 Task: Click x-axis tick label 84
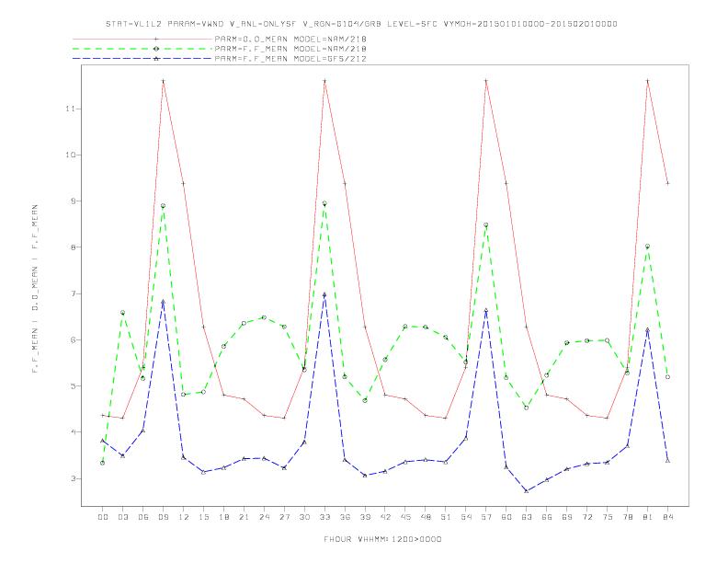tap(667, 517)
